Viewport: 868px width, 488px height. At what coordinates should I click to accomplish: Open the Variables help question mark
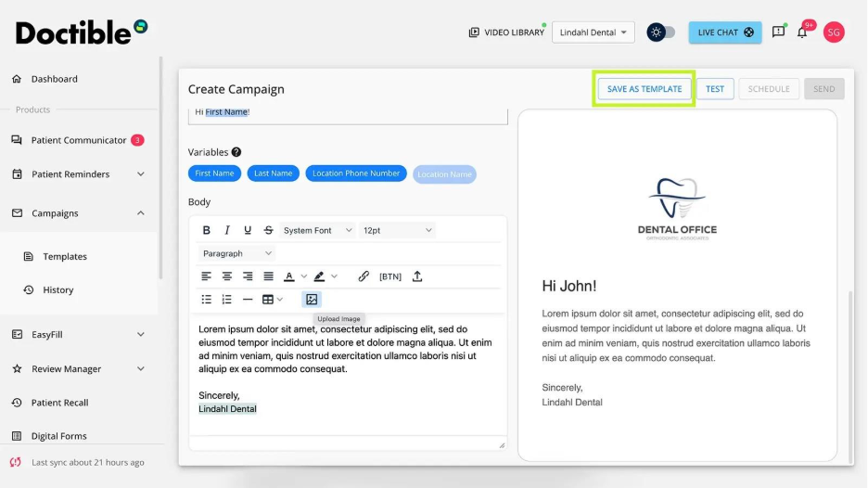(236, 152)
